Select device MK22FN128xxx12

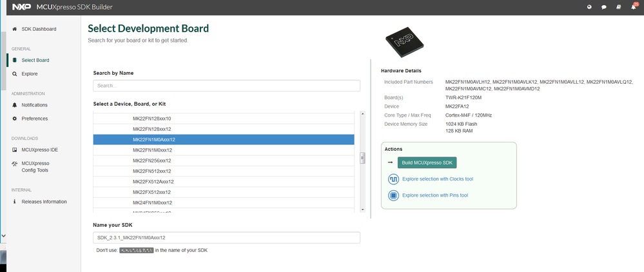pos(224,129)
